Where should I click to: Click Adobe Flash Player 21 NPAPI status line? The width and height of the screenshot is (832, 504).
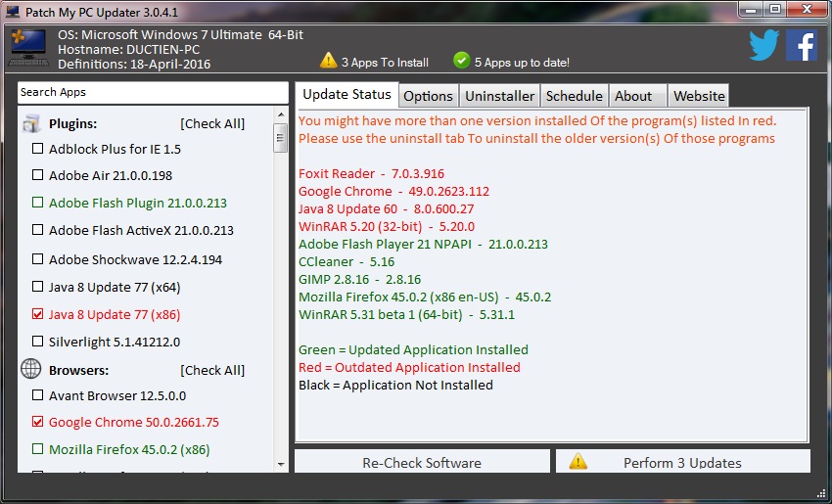click(x=423, y=244)
